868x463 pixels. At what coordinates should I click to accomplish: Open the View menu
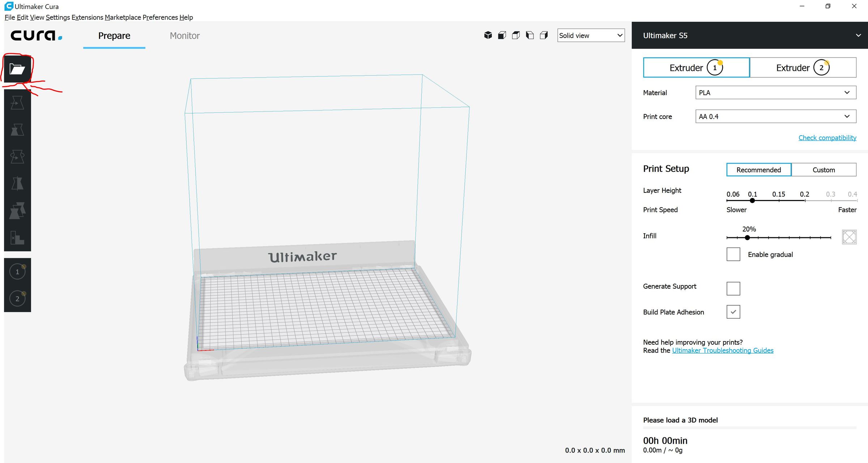[x=37, y=17]
